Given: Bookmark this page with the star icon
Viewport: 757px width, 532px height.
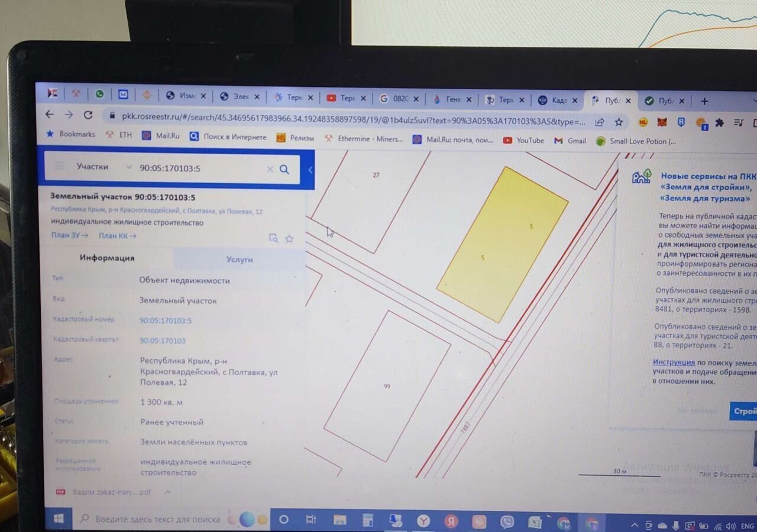Looking at the screenshot, I should 619,122.
